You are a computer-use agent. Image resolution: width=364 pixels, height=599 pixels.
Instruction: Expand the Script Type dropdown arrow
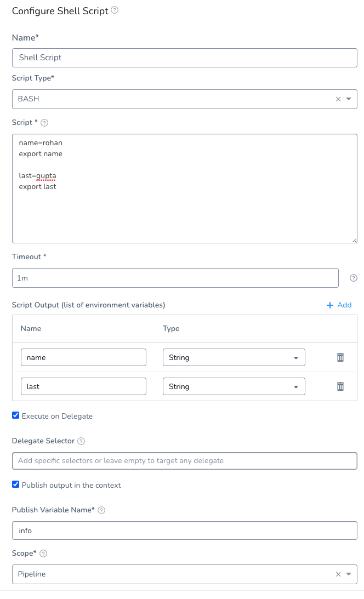tap(348, 99)
